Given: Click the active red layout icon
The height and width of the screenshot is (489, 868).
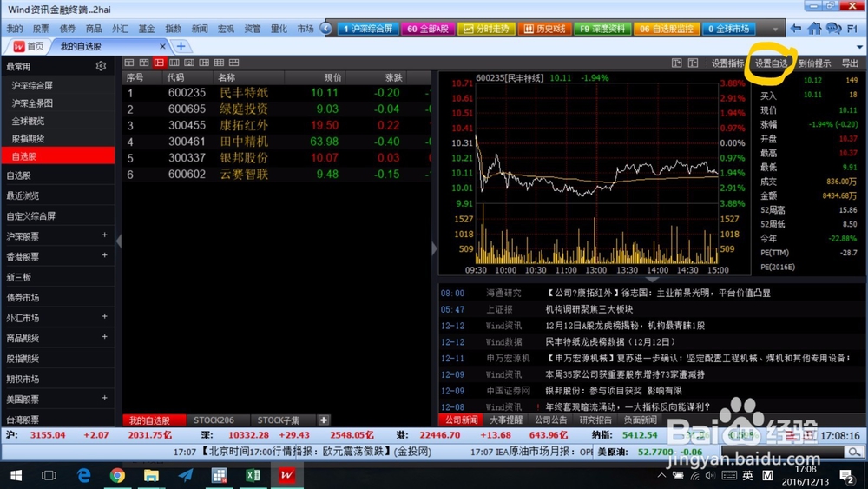Looking at the screenshot, I should (x=159, y=63).
